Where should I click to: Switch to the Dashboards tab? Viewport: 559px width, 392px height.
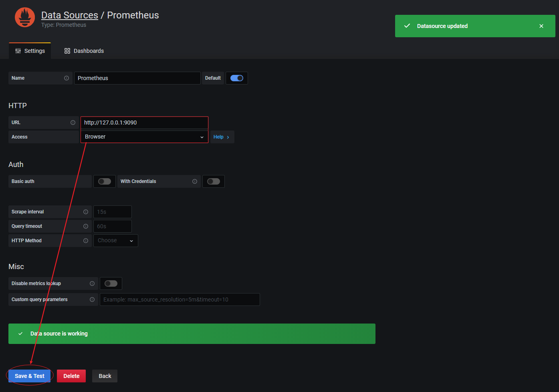point(84,51)
